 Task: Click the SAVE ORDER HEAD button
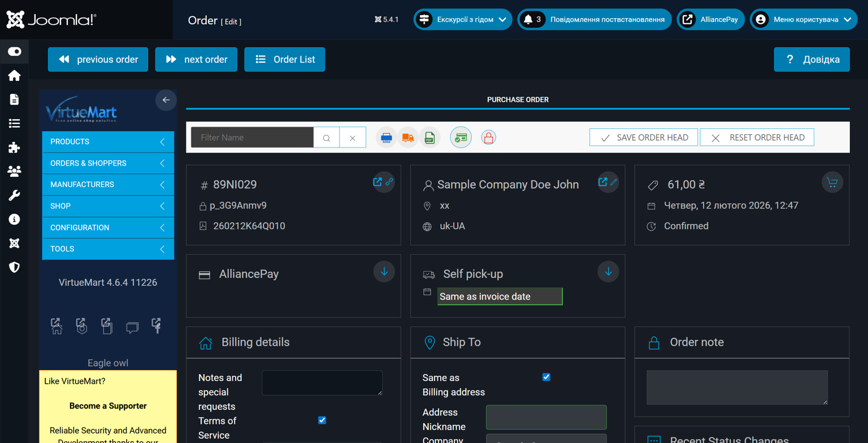[644, 137]
